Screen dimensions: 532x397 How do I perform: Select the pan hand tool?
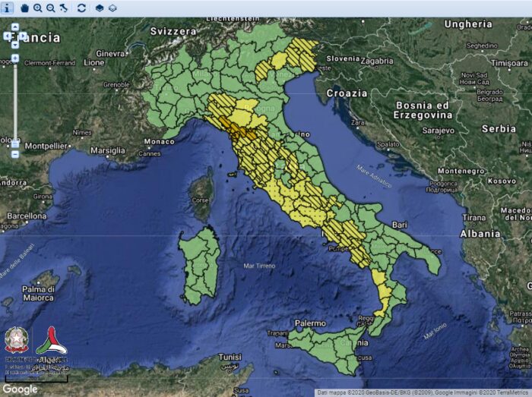tap(24, 8)
